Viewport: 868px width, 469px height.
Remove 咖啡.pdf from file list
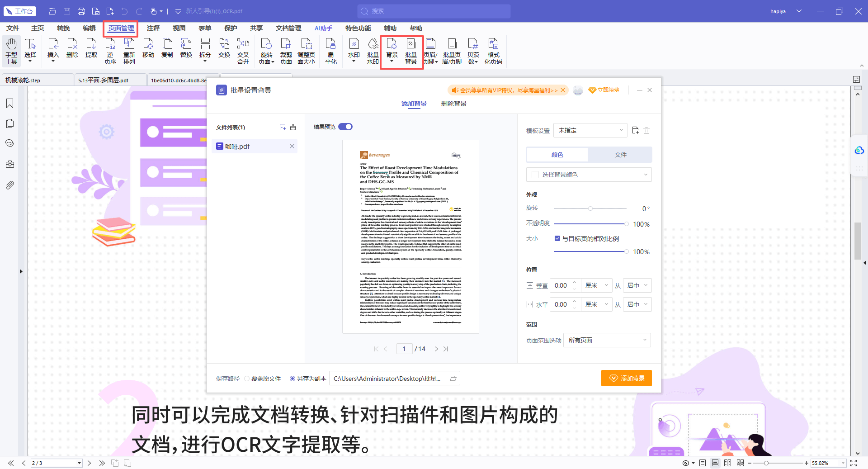(292, 146)
